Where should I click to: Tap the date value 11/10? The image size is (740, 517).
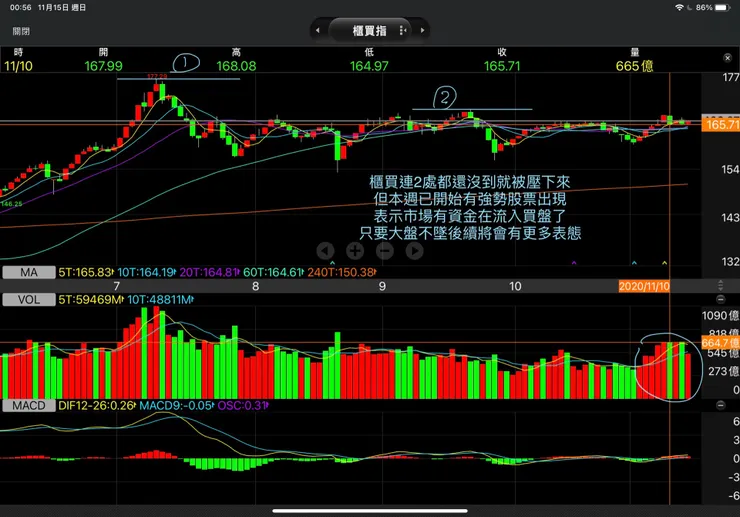(18, 66)
